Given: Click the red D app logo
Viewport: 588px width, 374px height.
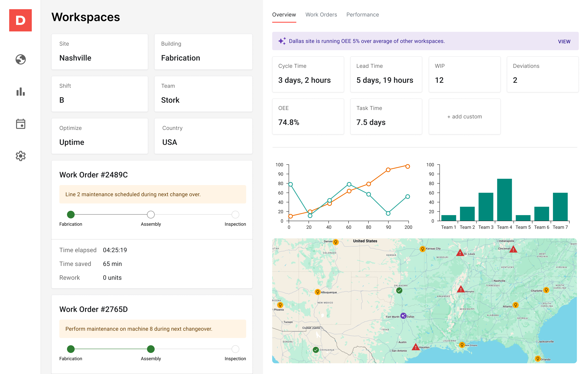Looking at the screenshot, I should tap(20, 20).
